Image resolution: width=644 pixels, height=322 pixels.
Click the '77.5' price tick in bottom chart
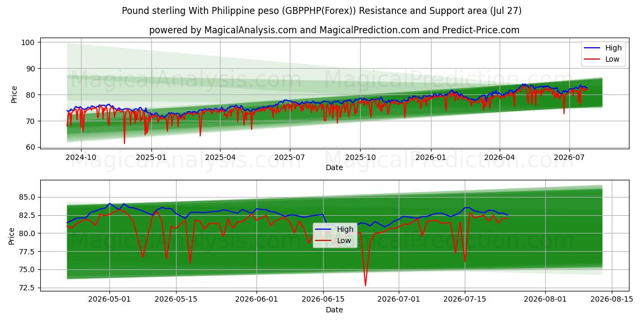(x=27, y=252)
